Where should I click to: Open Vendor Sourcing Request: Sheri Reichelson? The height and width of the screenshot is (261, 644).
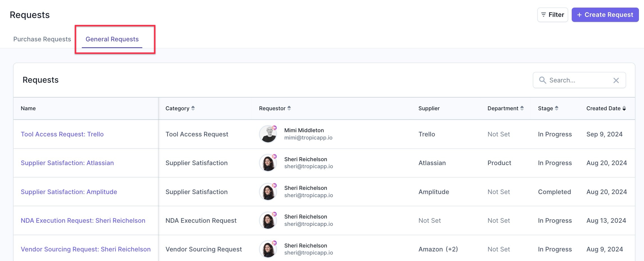click(86, 249)
